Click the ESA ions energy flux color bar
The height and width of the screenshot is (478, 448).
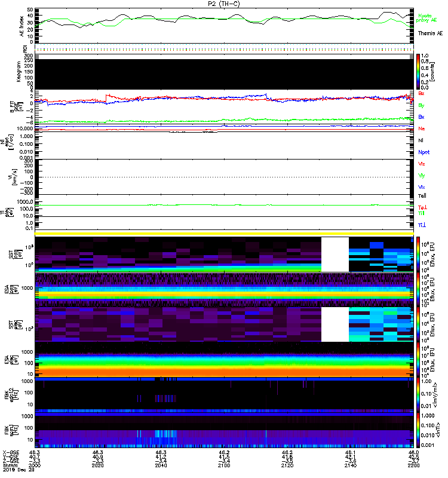coord(418,289)
